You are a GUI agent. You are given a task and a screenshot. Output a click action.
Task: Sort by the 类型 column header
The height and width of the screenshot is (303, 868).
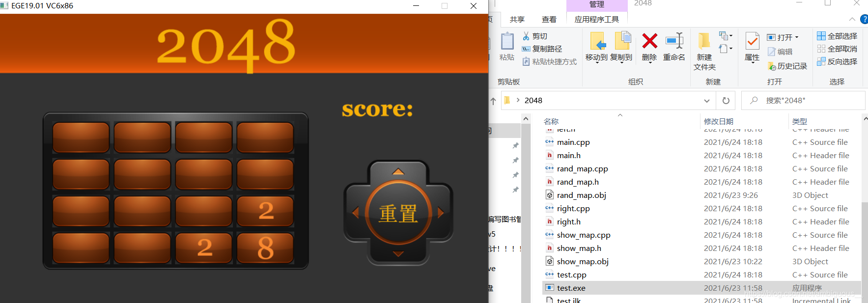coord(800,121)
